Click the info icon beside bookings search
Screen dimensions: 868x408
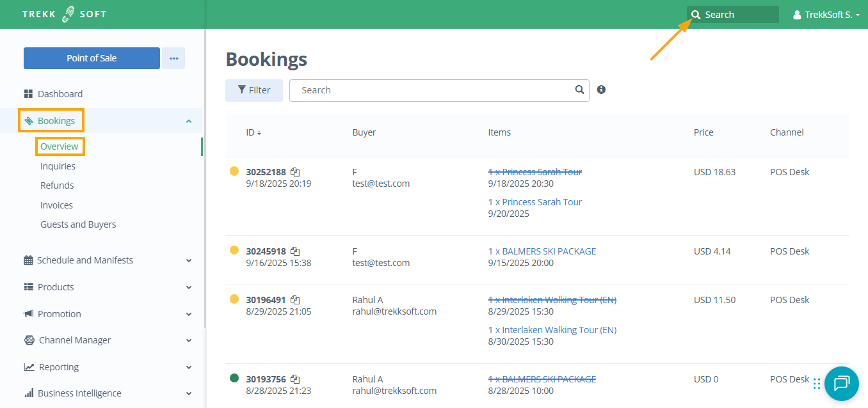coord(601,90)
